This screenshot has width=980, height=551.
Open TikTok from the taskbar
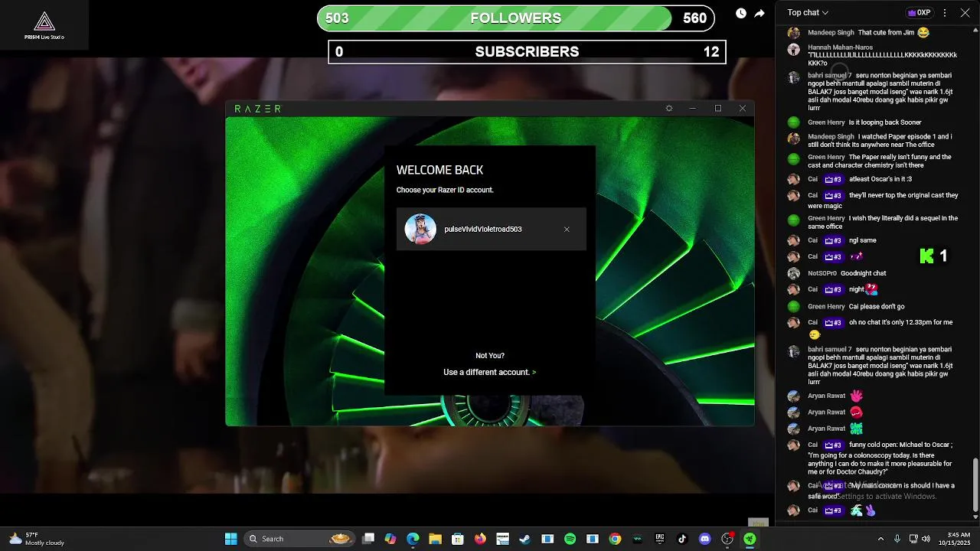(682, 539)
